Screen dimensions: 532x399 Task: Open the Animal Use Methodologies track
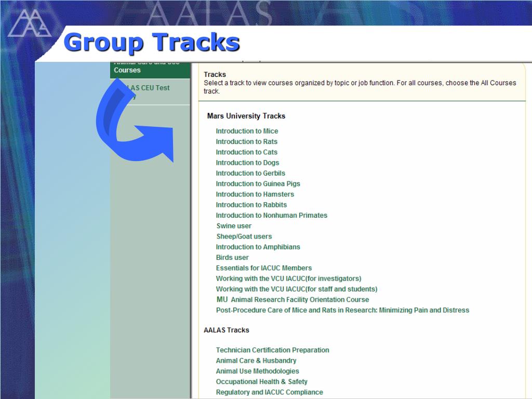[257, 371]
